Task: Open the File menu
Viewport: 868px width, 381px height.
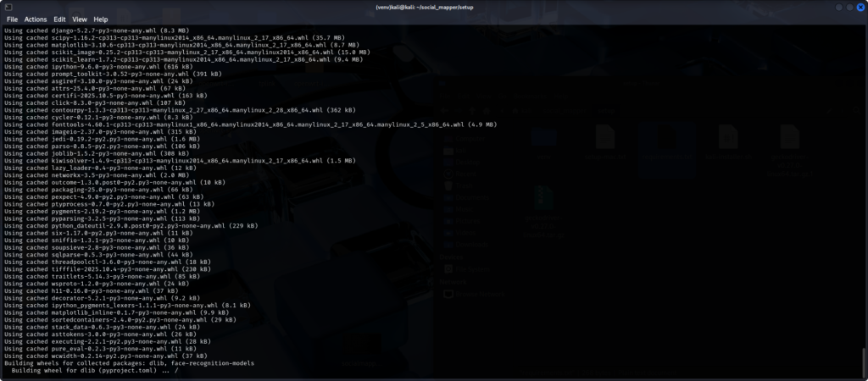Action: click(12, 19)
